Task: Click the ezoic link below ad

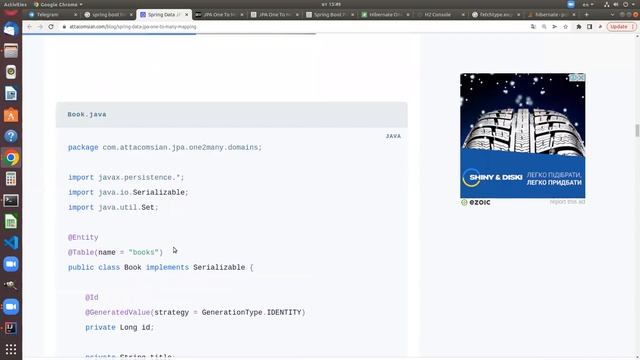Action: point(476,202)
